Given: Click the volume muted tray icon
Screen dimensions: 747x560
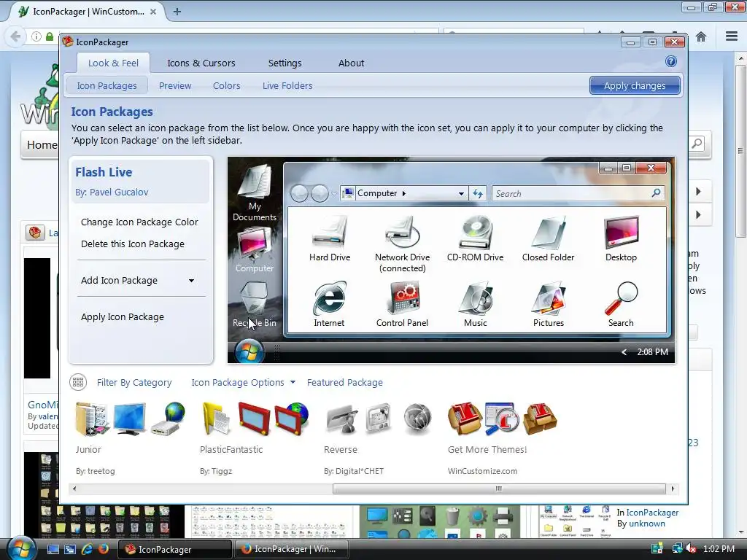Looking at the screenshot, I should [x=691, y=548].
